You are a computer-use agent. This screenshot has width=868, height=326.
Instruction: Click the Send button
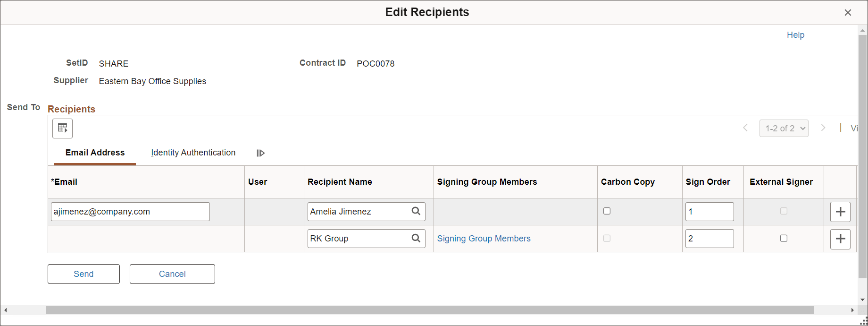[x=83, y=274]
